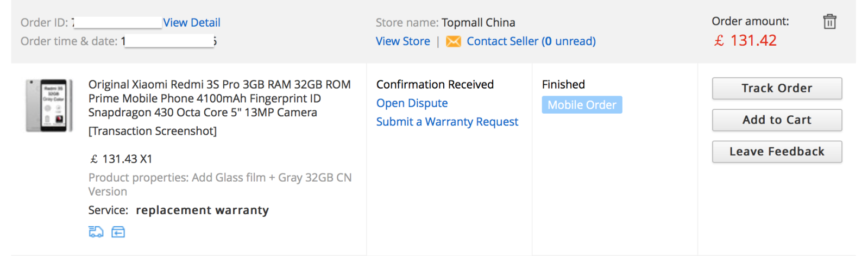Click the envelope message icon
Viewport: 868px width, 256px height.
(x=453, y=41)
